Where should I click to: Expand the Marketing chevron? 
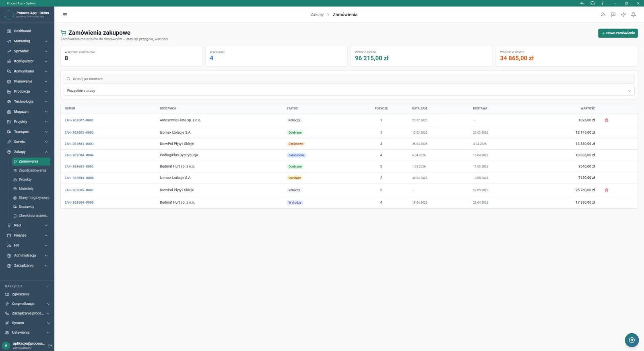[46, 41]
